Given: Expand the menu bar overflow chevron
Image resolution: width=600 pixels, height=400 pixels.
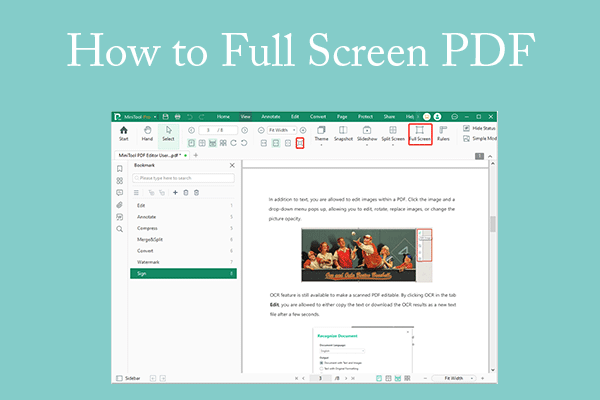Looking at the screenshot, I should pyautogui.click(x=418, y=116).
